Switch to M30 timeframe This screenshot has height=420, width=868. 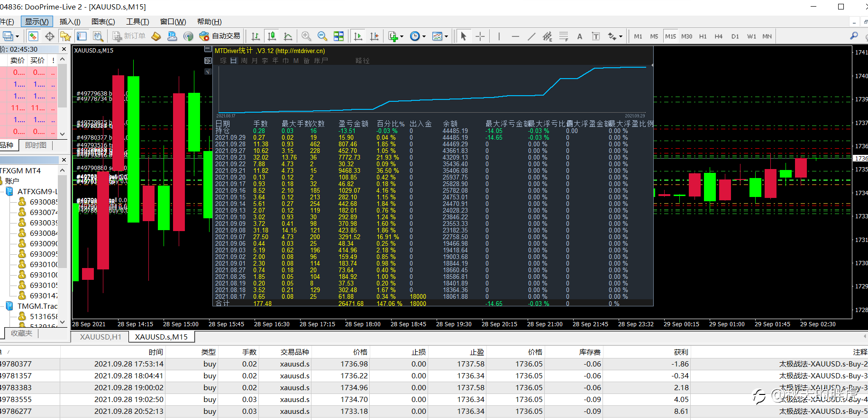coord(686,36)
